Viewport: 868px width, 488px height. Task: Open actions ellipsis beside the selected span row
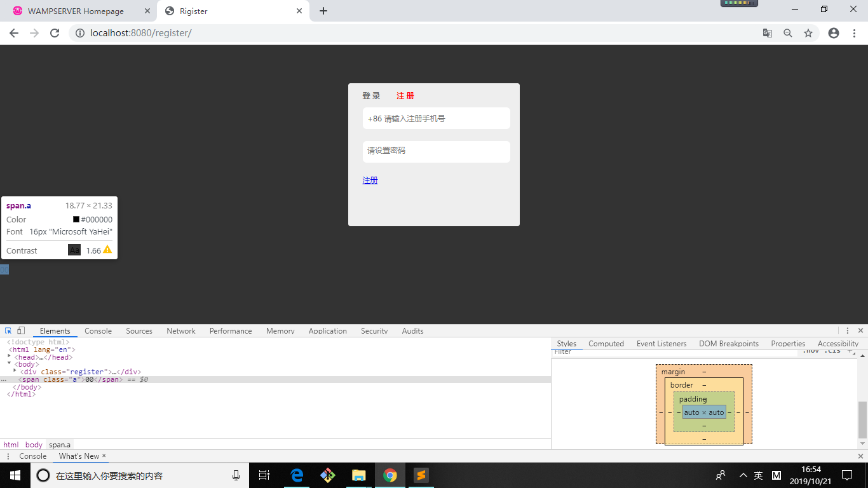pyautogui.click(x=4, y=380)
